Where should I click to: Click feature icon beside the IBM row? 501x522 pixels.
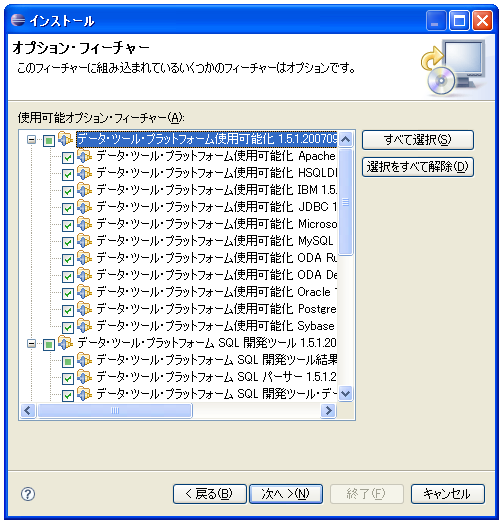(x=85, y=190)
